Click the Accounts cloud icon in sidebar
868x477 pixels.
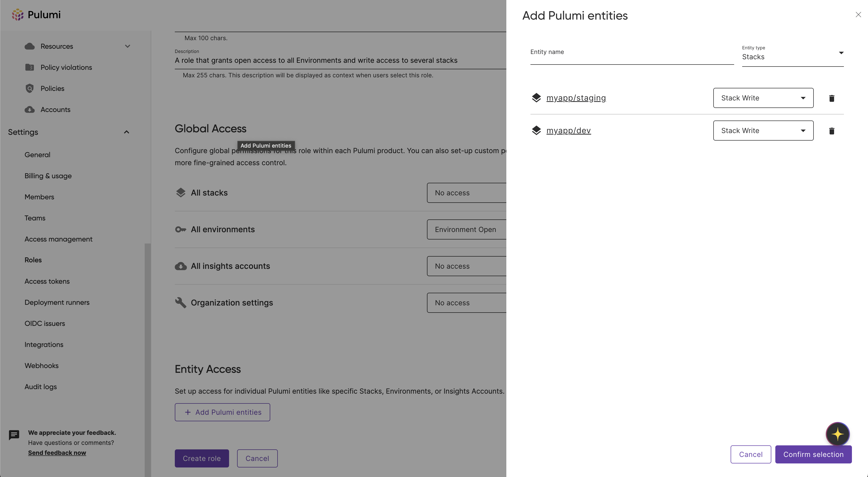(30, 109)
